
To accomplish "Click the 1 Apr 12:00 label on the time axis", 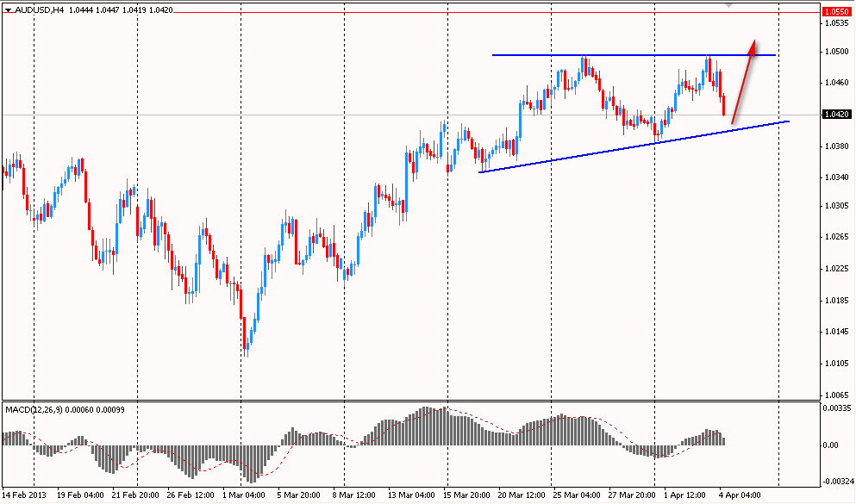I will 684,495.
